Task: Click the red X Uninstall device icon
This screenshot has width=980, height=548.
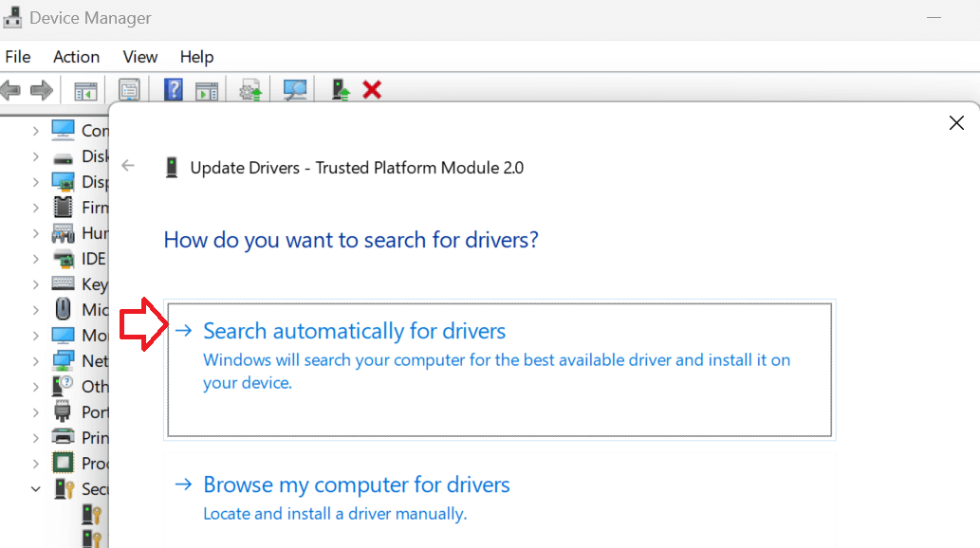Action: [x=372, y=90]
